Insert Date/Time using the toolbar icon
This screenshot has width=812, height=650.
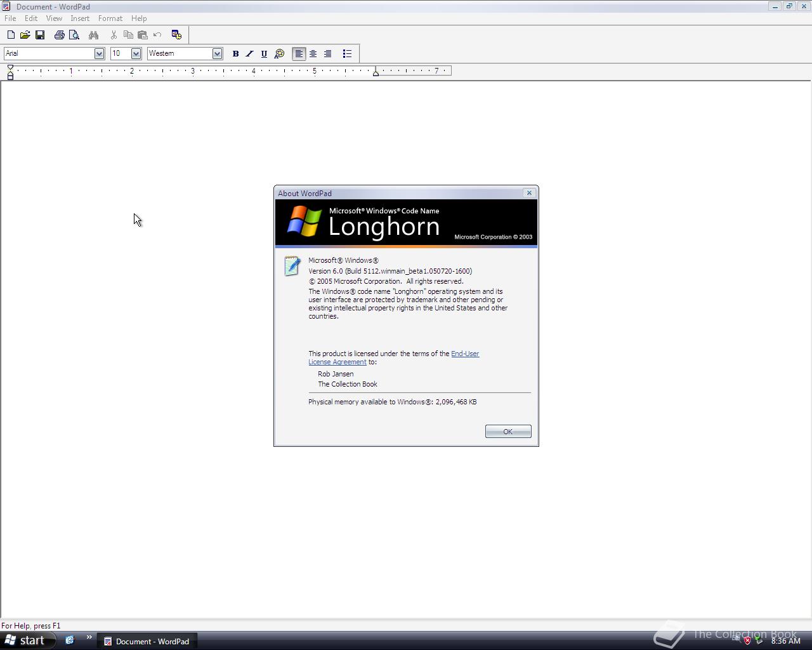pos(176,35)
